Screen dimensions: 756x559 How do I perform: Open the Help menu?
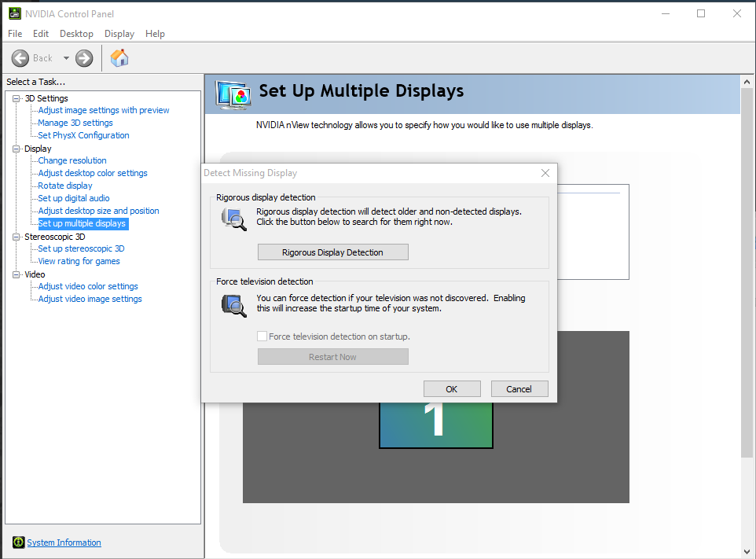[155, 34]
